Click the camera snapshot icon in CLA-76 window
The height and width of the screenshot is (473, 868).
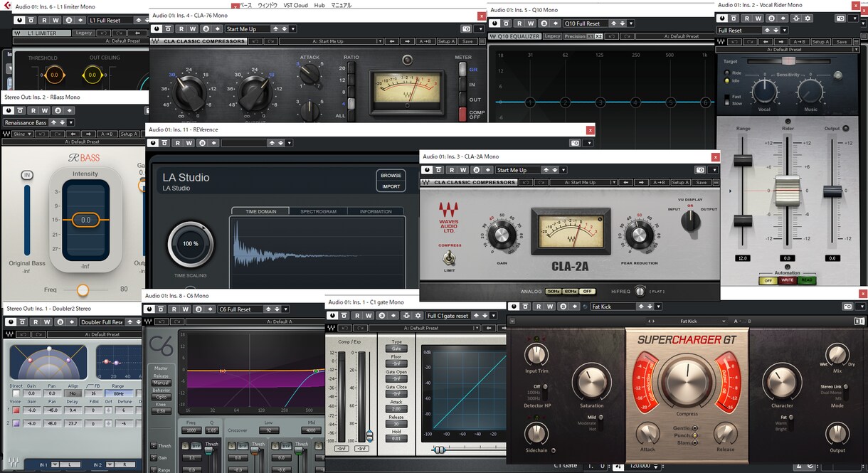[x=467, y=29]
